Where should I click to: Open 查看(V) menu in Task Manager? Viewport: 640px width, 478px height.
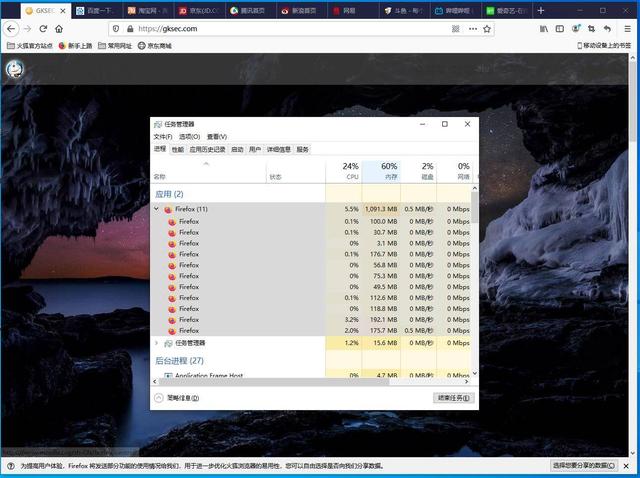217,137
